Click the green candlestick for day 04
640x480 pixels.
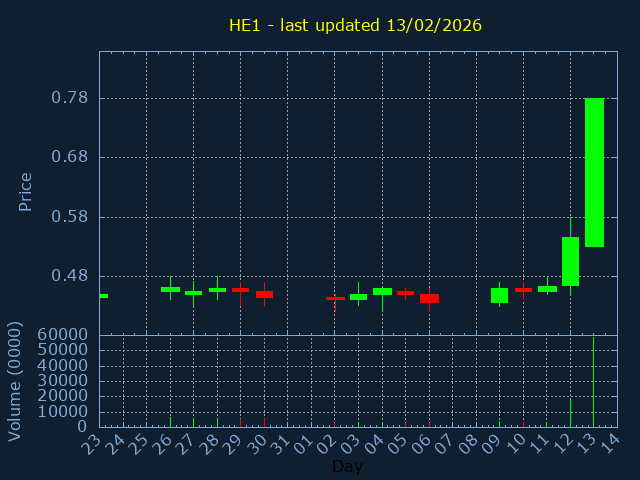(x=382, y=291)
